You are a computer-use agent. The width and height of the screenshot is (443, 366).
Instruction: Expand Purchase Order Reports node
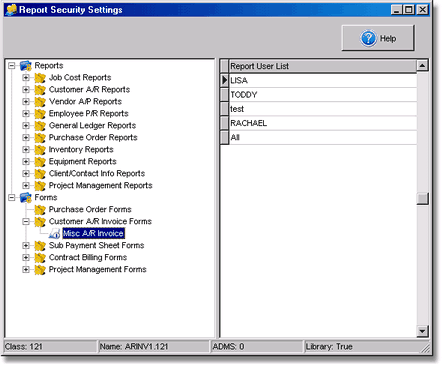click(x=26, y=138)
